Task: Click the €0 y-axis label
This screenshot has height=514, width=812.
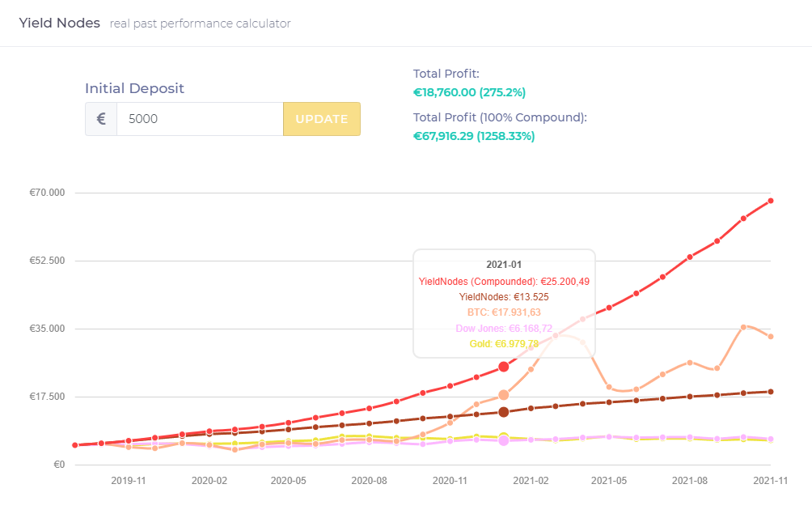Action: pos(60,465)
